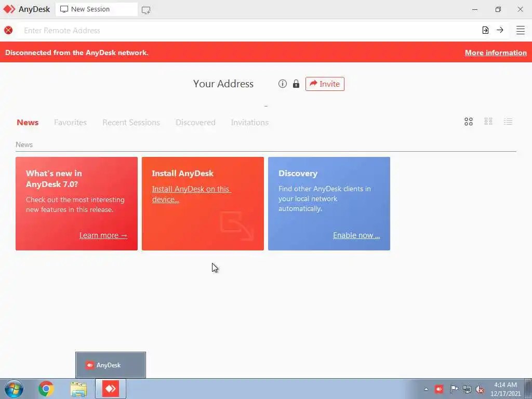Viewport: 532px width, 399px height.
Task: Switch to the News tab
Action: coord(28,123)
